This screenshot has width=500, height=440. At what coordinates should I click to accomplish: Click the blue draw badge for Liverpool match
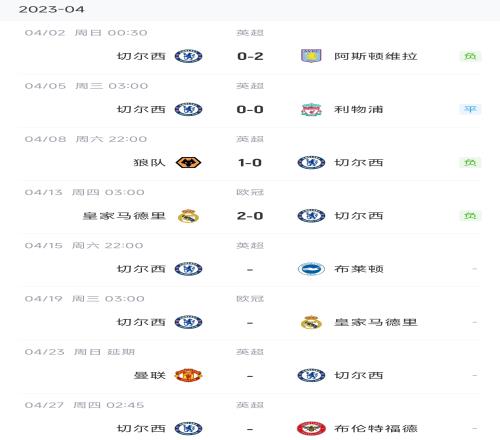pyautogui.click(x=470, y=109)
